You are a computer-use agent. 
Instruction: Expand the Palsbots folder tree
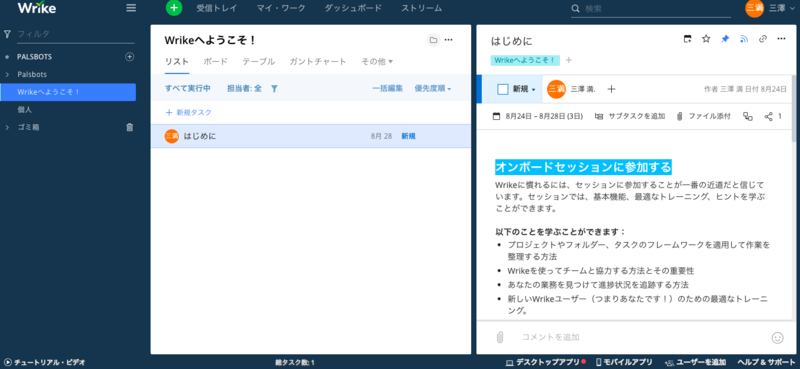(7, 75)
